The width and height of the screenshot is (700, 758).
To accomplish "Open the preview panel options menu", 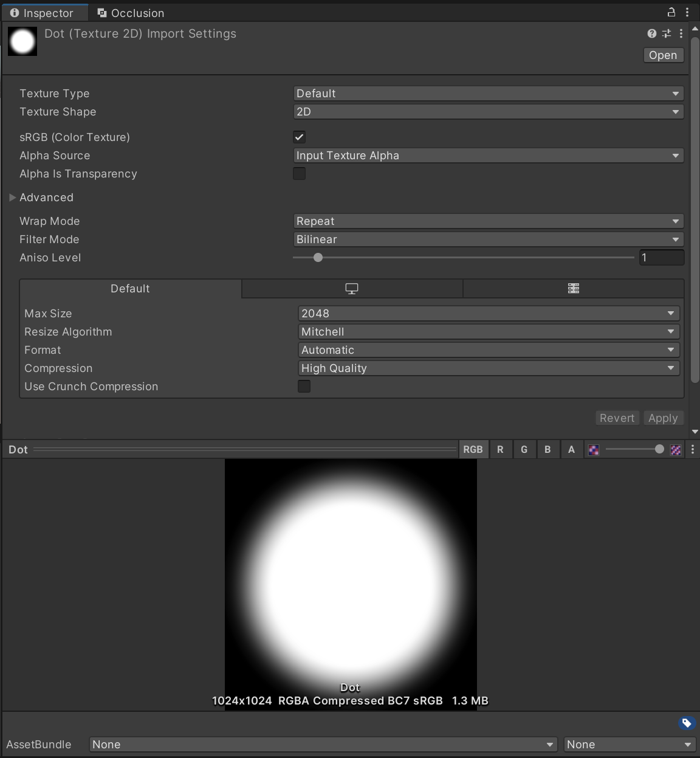I will [693, 450].
